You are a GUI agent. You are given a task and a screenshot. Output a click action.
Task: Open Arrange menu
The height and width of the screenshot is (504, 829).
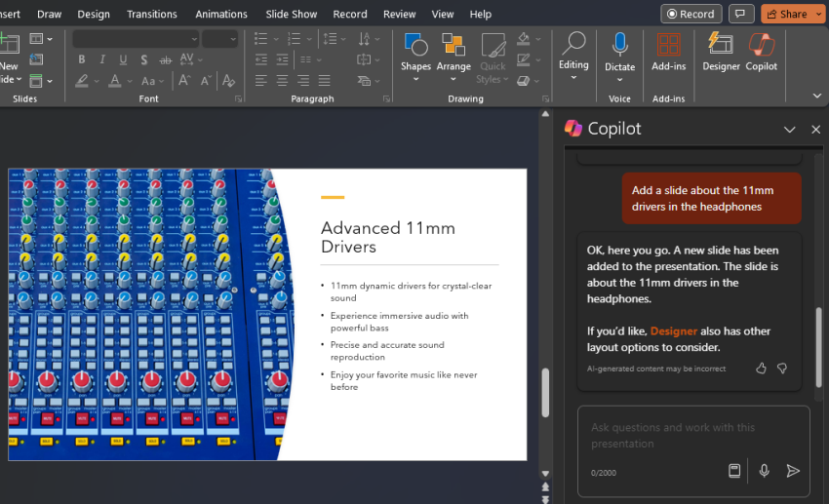point(454,58)
